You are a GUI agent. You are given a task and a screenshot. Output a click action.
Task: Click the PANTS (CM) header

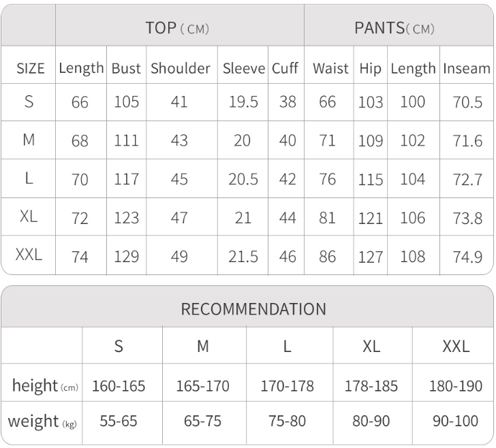coord(394,28)
